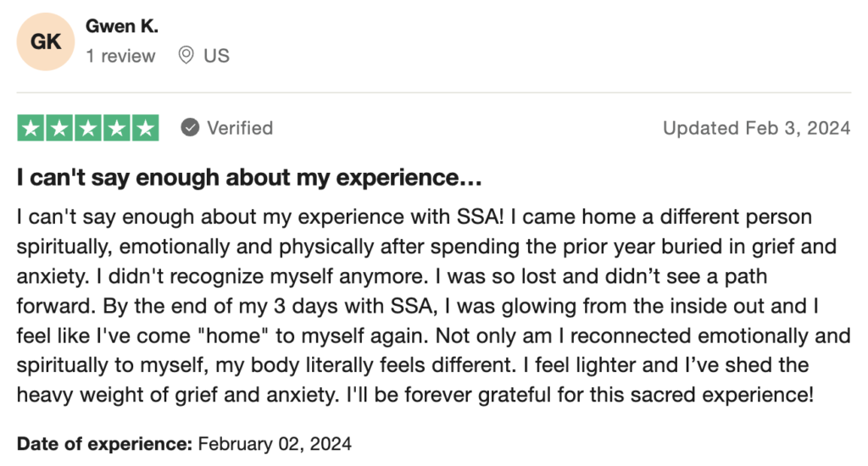Click the divider line below reviewer info
Image resolution: width=868 pixels, height=466 pixels.
[434, 92]
